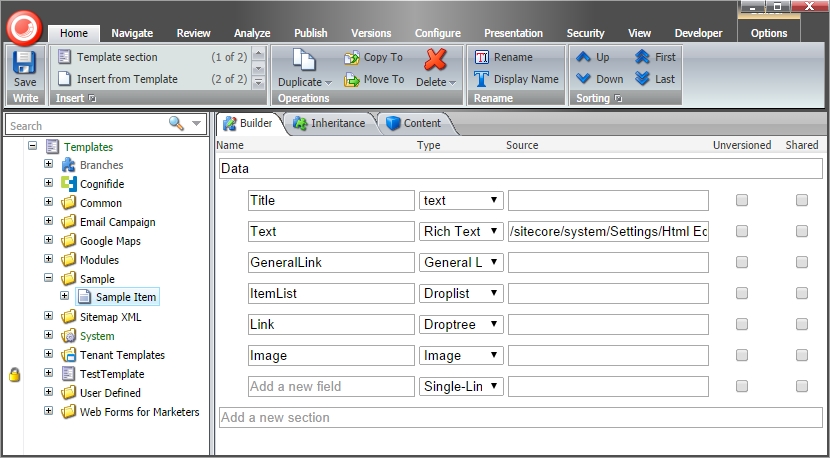Check Unversioned for the ItemList field
Image resolution: width=830 pixels, height=458 pixels.
(x=742, y=293)
